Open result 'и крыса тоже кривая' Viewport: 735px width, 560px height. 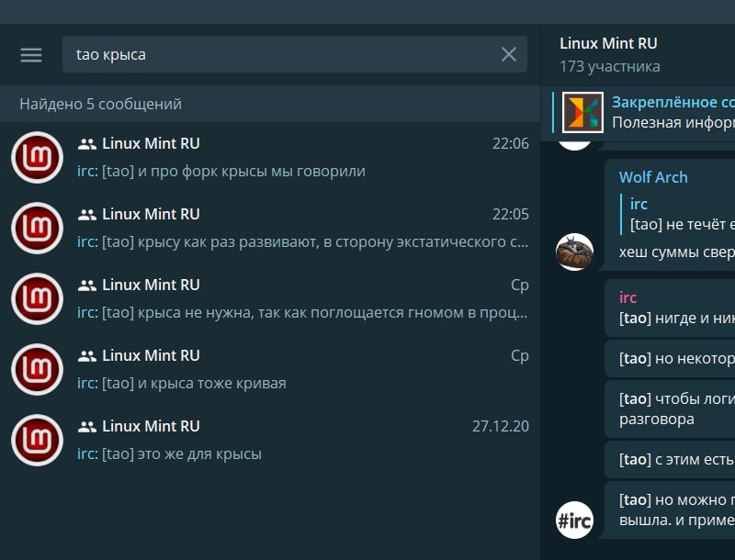coord(270,369)
